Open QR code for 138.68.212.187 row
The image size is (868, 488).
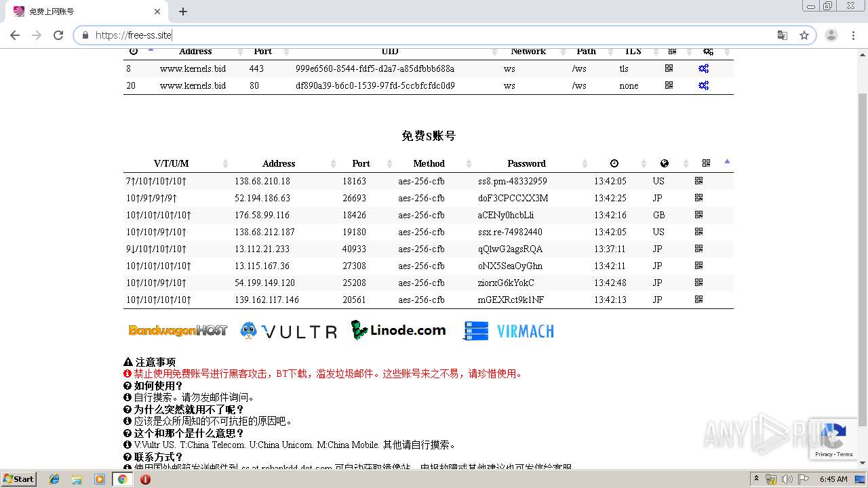click(698, 232)
